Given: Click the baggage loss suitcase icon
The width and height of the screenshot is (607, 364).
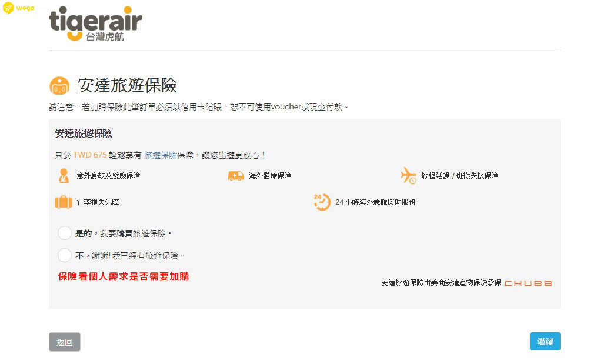Looking at the screenshot, I should pyautogui.click(x=64, y=202).
